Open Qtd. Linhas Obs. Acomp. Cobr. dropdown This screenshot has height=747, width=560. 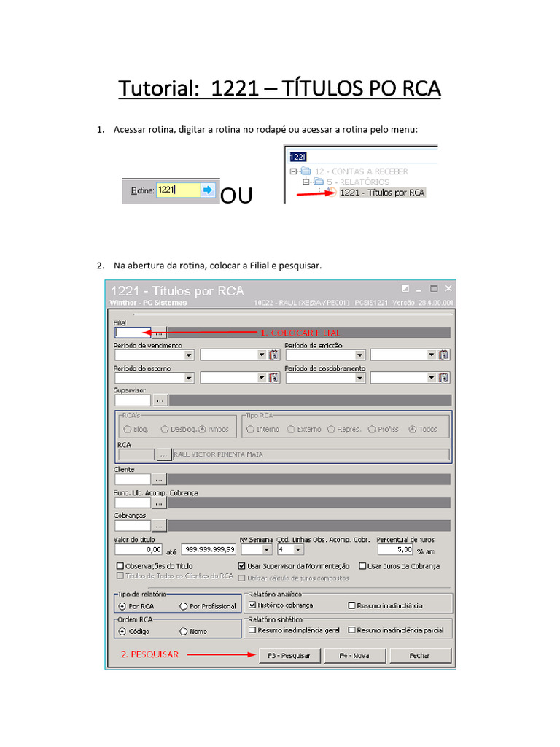coord(298,550)
